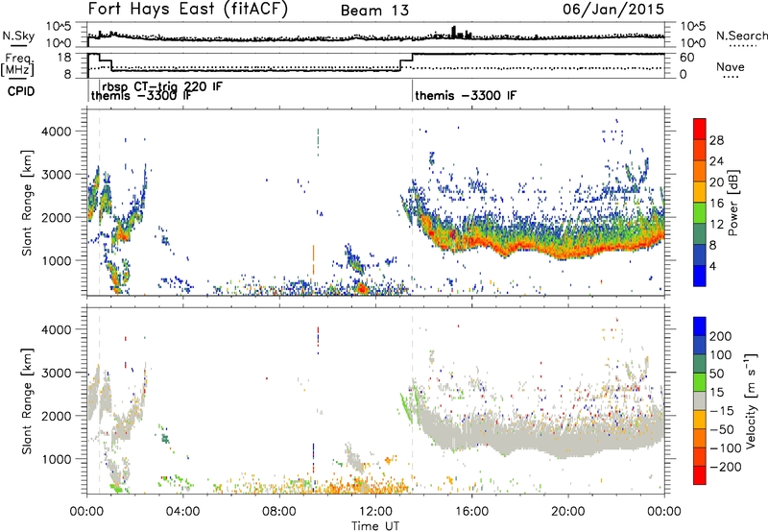Click the '28' tick on power colorbar
768x532 pixels.
pyautogui.click(x=716, y=140)
